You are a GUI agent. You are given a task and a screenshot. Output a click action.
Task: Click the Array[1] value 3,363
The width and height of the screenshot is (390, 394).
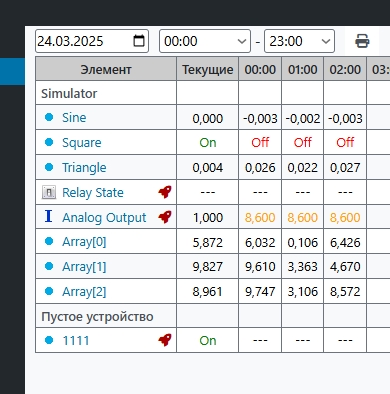pos(302,266)
